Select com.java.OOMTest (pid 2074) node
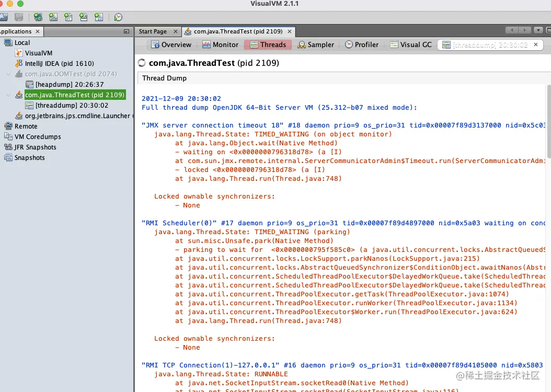This screenshot has height=392, width=551. (x=71, y=74)
